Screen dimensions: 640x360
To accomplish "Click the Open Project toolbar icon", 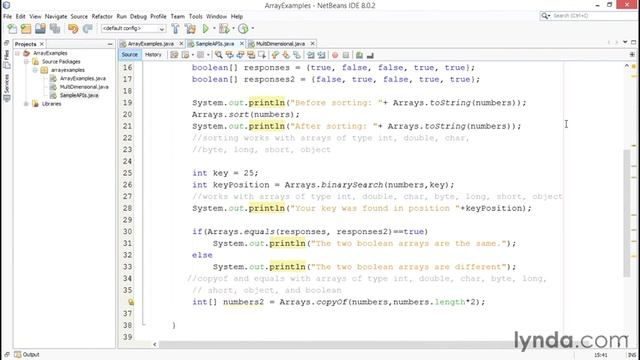I will coord(40,29).
